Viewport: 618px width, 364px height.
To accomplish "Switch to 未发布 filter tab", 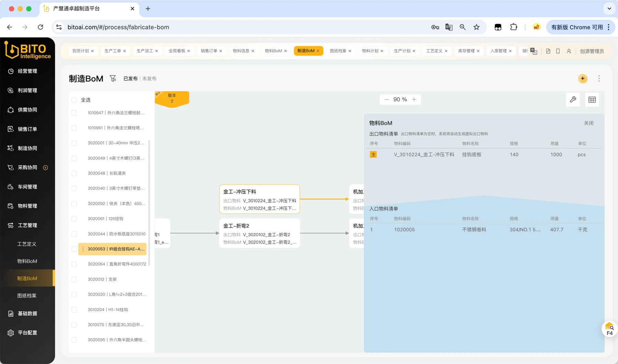I will pyautogui.click(x=149, y=79).
